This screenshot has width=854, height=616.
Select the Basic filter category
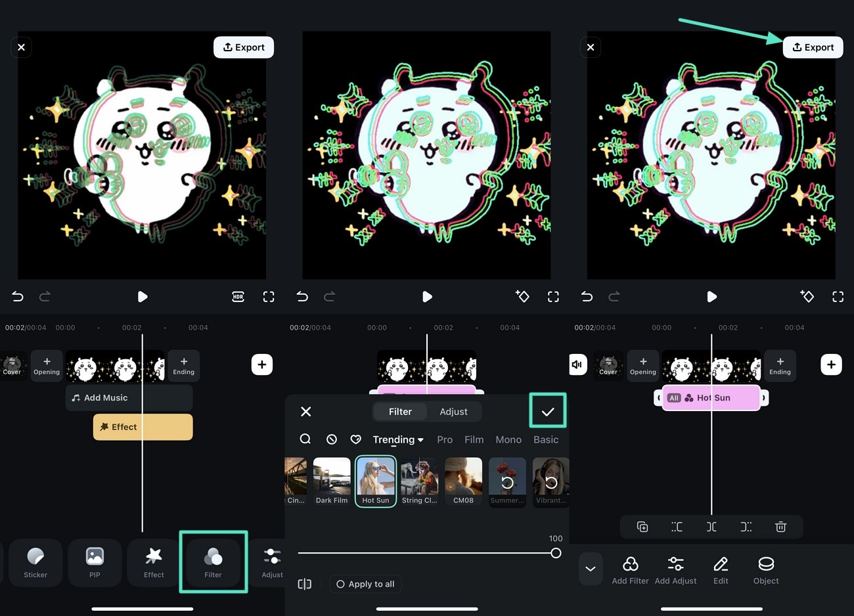pos(546,439)
